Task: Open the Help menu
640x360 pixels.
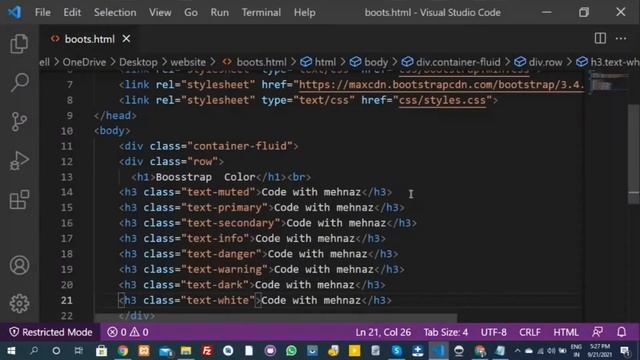Action: 304,12
